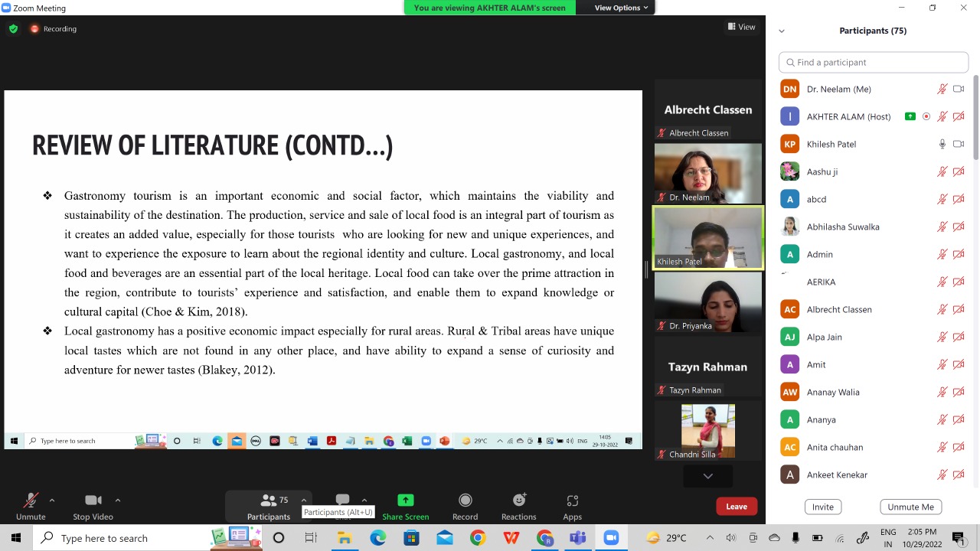980x551 pixels.
Task: Toggle camera icon for Dr. Neelam (Me)
Action: (958, 89)
